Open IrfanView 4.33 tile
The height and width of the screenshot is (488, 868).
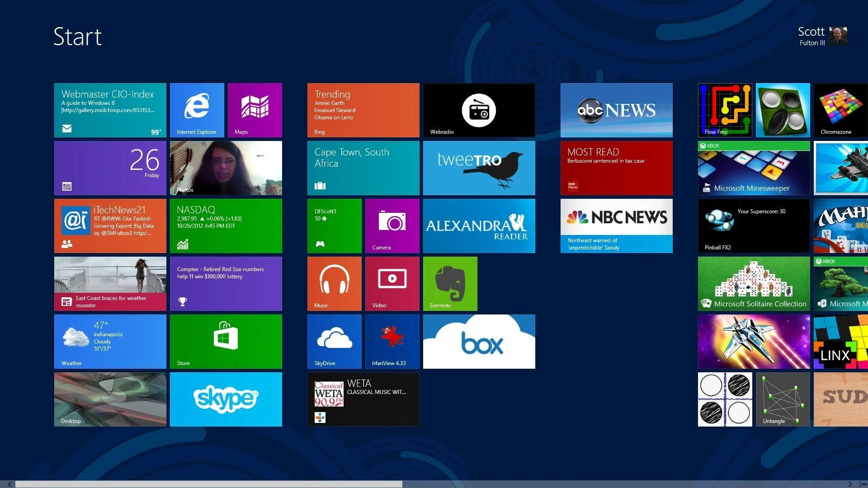click(392, 341)
